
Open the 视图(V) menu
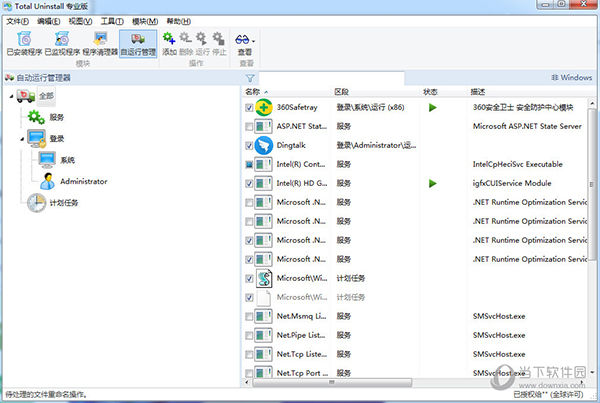pos(80,21)
